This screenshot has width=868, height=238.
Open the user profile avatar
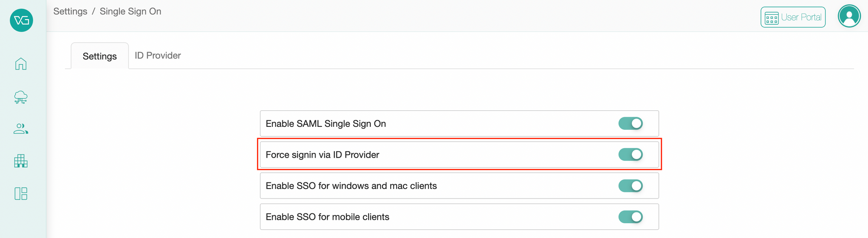pos(849,17)
